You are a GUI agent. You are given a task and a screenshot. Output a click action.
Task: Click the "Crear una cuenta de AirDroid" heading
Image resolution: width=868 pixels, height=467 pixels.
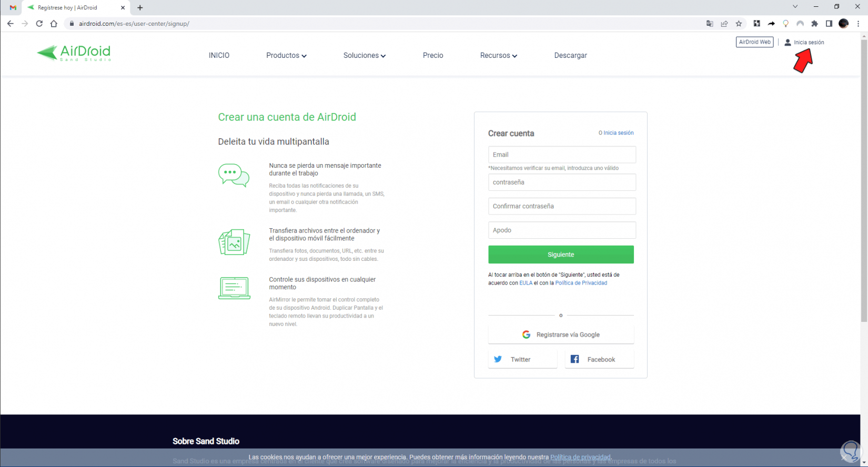(x=287, y=117)
